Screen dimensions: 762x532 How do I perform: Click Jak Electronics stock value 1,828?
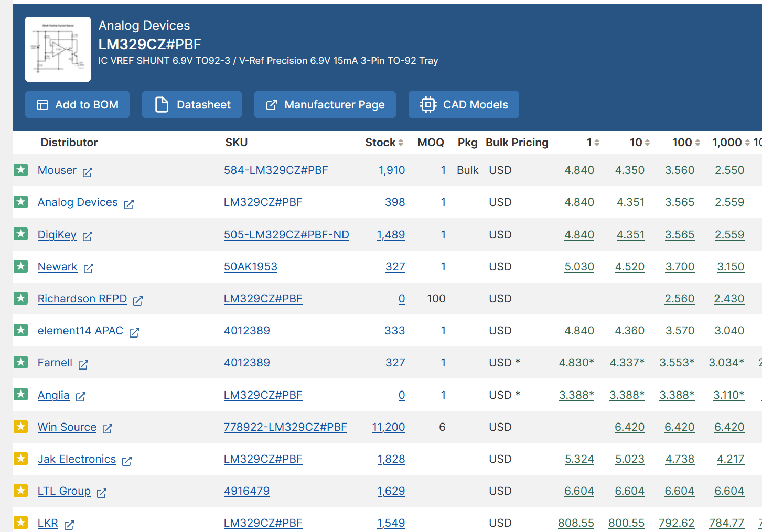click(391, 459)
